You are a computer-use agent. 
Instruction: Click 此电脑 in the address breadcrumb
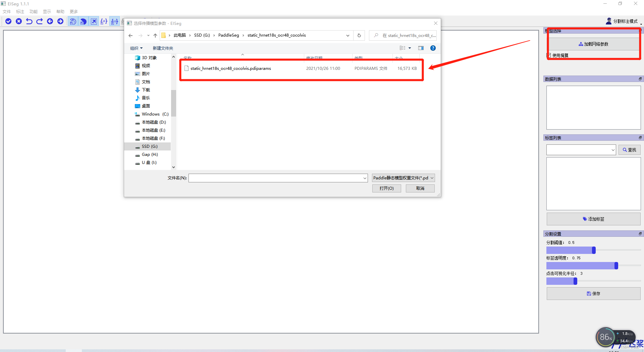tap(180, 35)
